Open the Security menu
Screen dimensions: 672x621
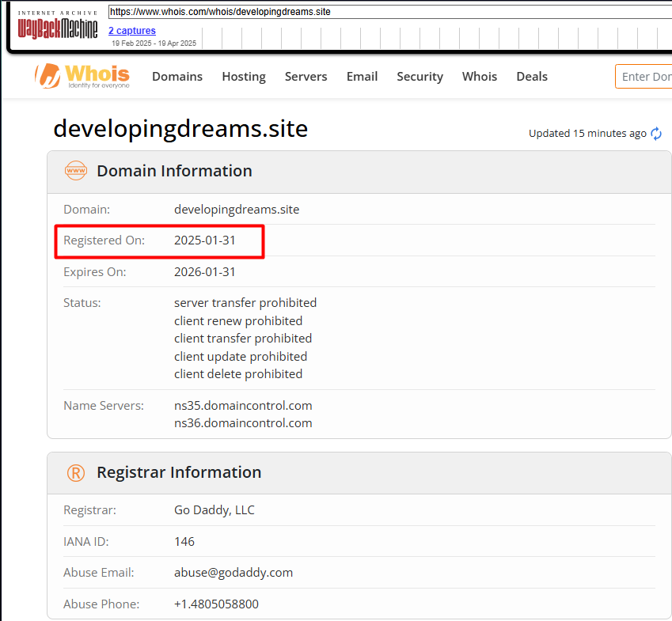(420, 77)
